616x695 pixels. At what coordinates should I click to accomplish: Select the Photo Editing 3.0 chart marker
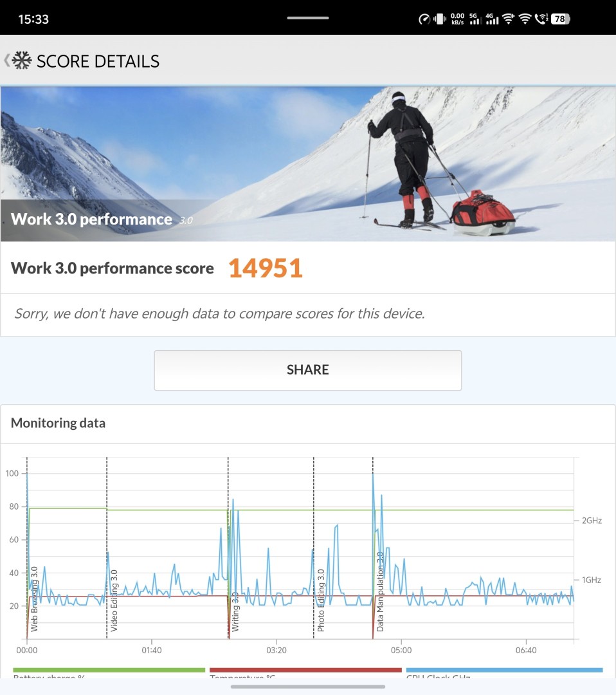pyautogui.click(x=320, y=600)
